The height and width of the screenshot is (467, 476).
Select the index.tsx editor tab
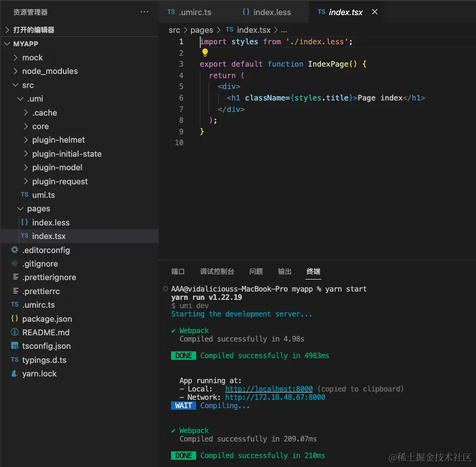[346, 12]
